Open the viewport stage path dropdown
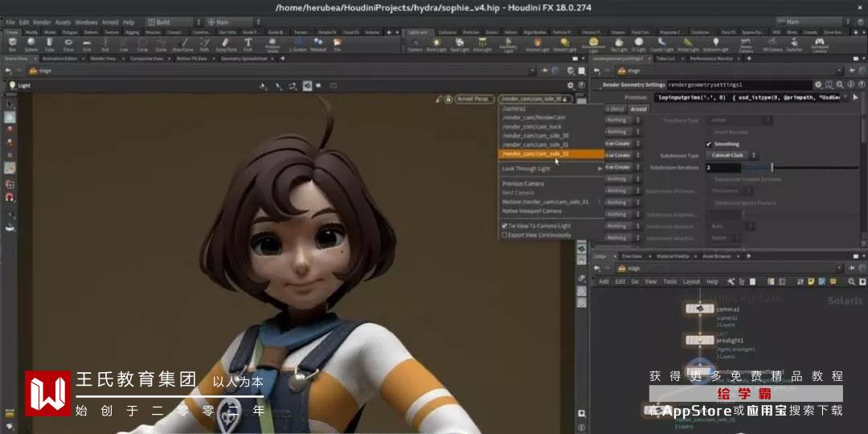The width and height of the screenshot is (868, 434). tap(532, 71)
